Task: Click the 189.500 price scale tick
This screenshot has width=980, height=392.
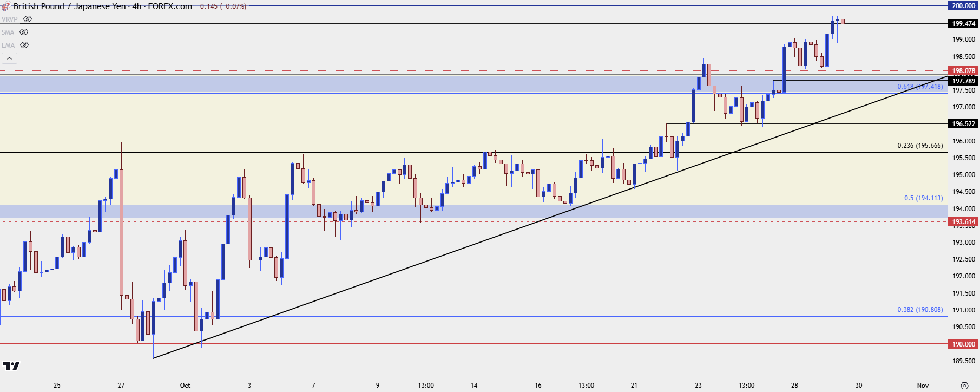Action: coord(964,361)
